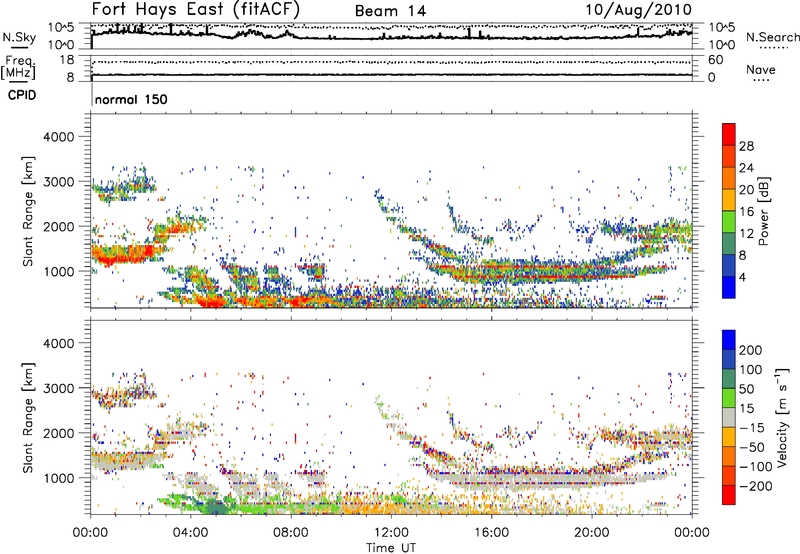Viewport: 800px width, 554px height.
Task: Click the '4' tick on Power colorbar
Action: pos(743,277)
